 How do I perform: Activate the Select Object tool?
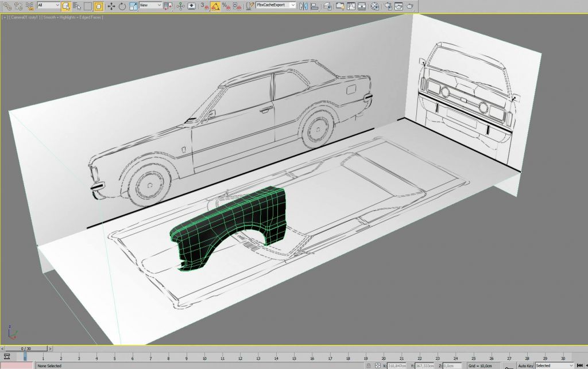65,6
